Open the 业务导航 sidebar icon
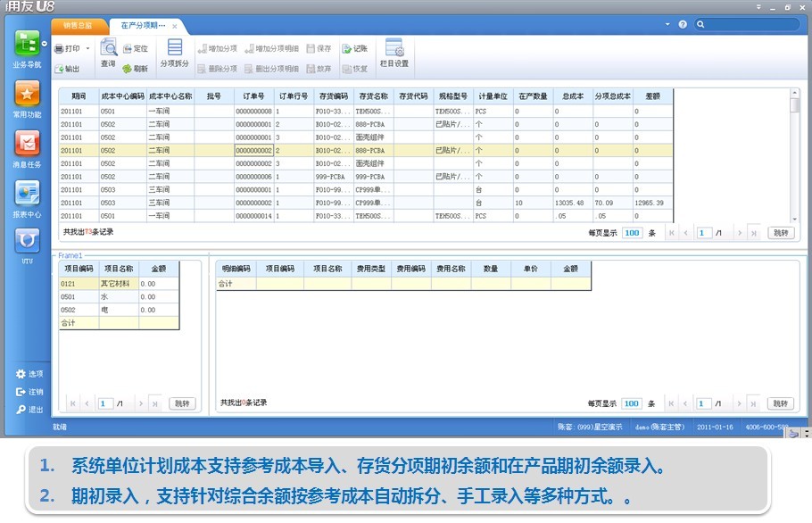812x523 pixels. [27, 43]
